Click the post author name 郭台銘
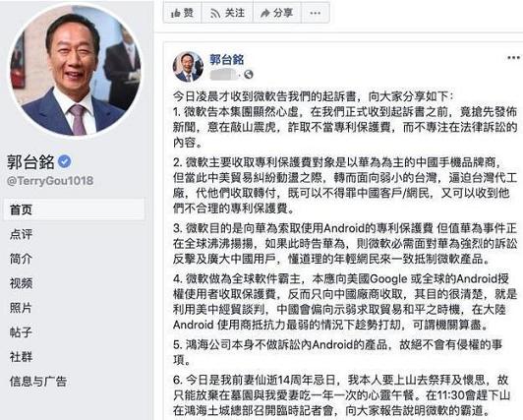This screenshot has height=420, width=523. 227,59
